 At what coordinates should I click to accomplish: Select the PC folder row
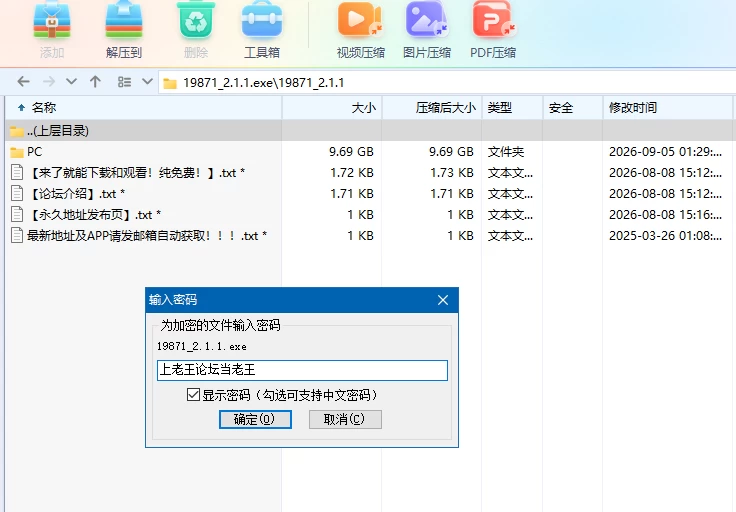point(370,152)
